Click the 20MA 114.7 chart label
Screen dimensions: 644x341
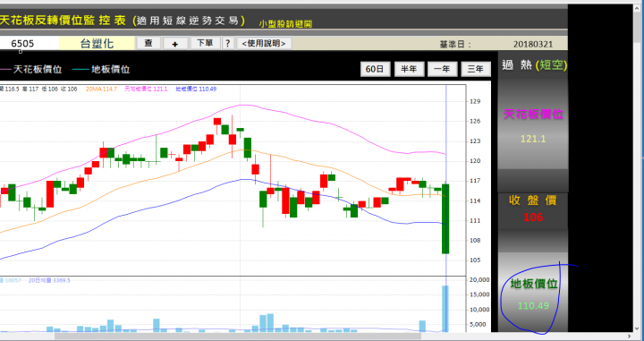101,89
